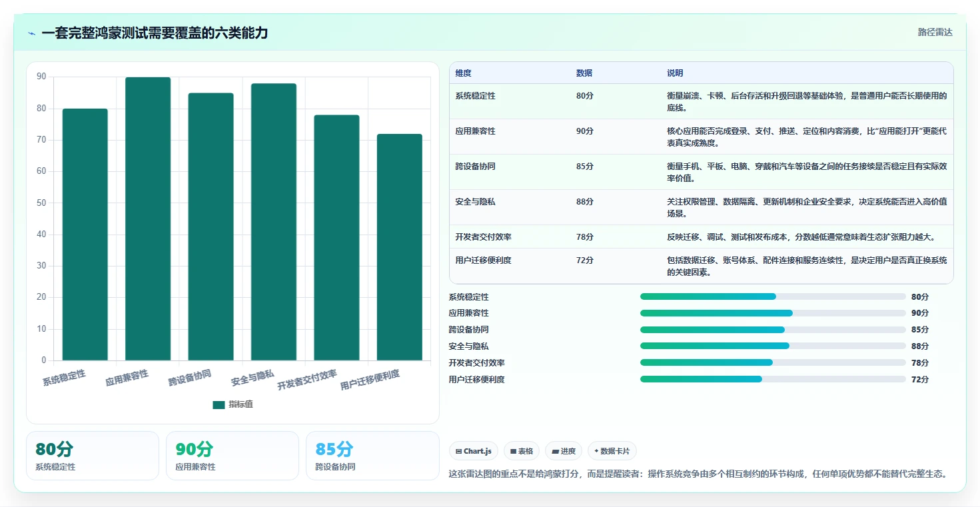Click the 进度 chip
The width and height of the screenshot is (980, 507).
click(564, 451)
